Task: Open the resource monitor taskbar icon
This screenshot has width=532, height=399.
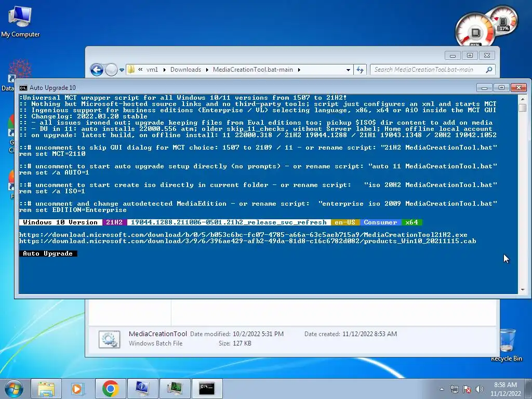Action: pyautogui.click(x=175, y=389)
